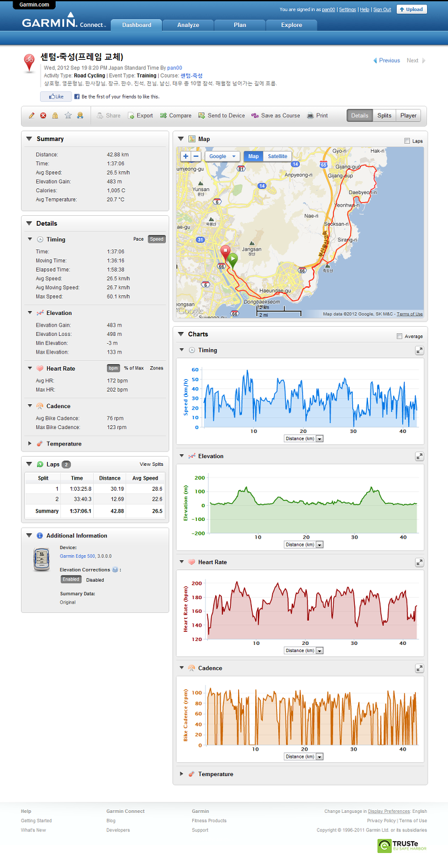This screenshot has height=868, width=448.
Task: Open Distance (km) dropdown under Timing chart
Action: coord(304,438)
